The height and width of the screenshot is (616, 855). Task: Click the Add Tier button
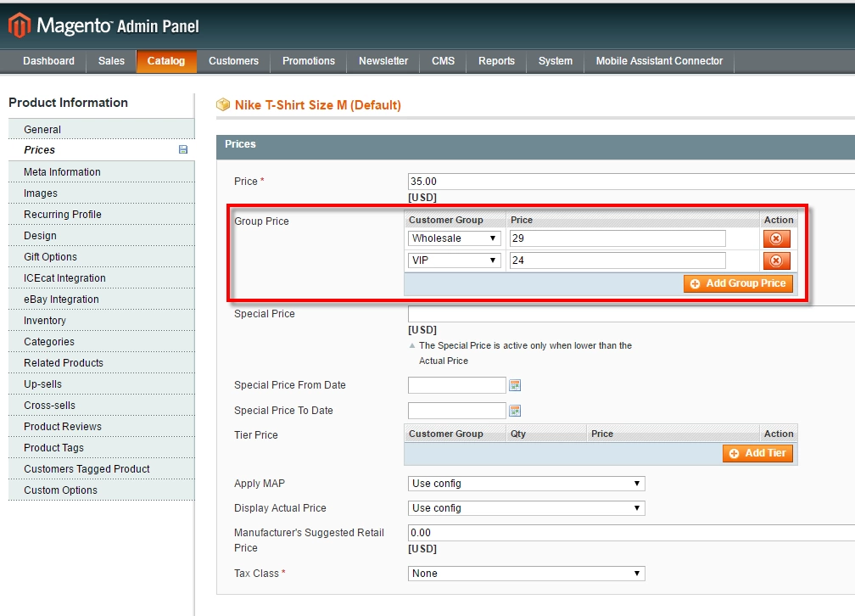point(758,453)
